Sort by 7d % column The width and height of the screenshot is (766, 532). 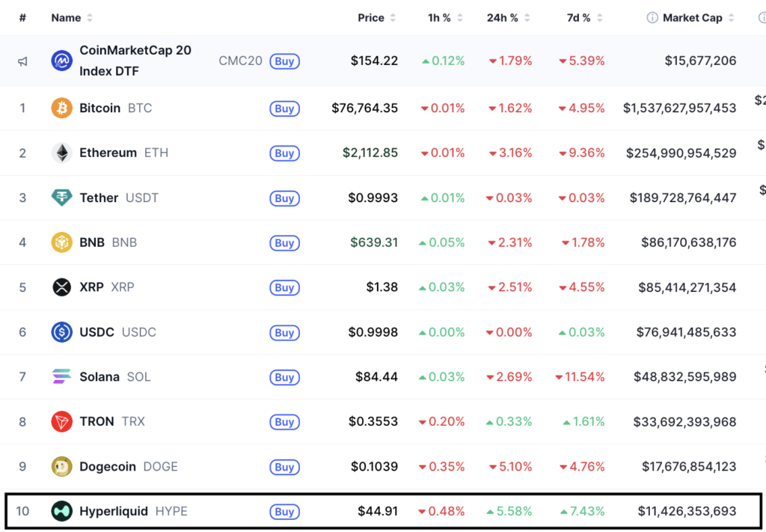[584, 18]
